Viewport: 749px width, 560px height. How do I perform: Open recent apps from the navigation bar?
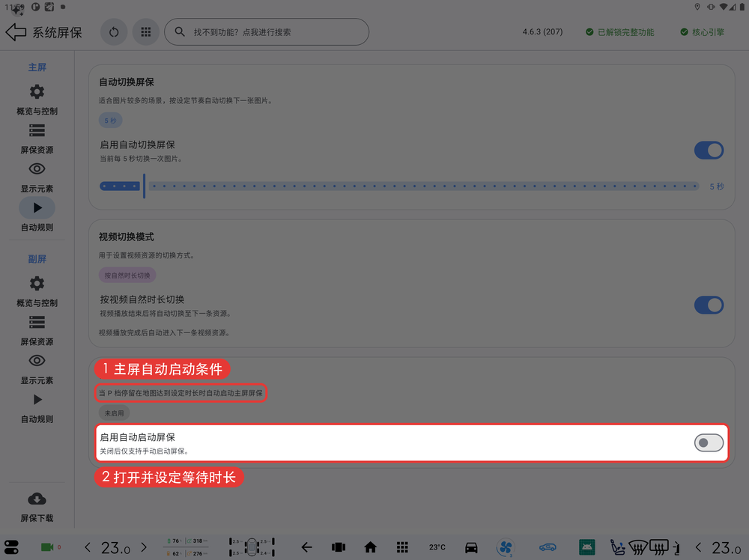click(339, 547)
